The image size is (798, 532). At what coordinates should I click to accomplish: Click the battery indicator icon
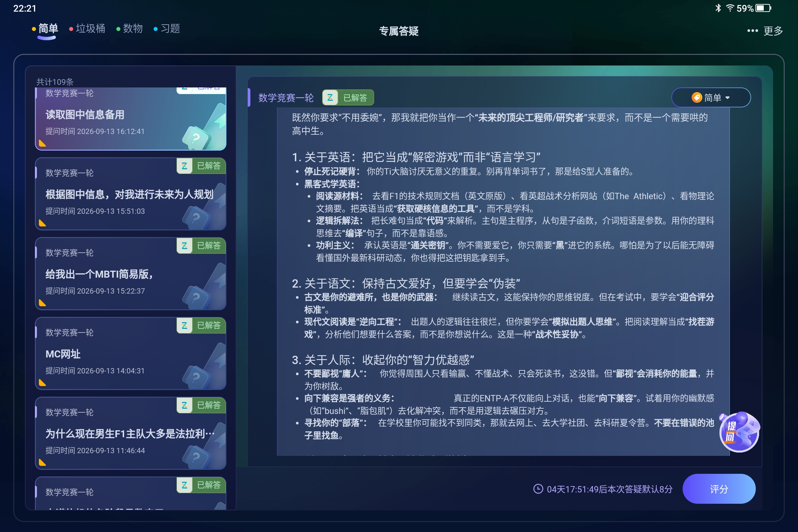[763, 8]
